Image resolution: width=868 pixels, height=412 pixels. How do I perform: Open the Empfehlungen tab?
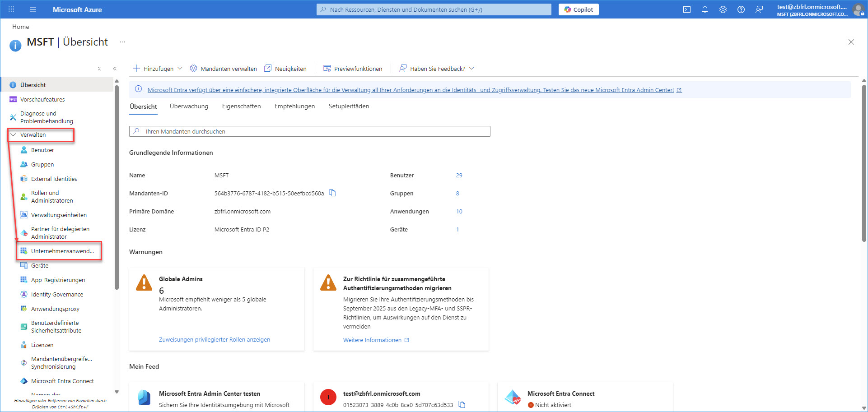pyautogui.click(x=294, y=106)
